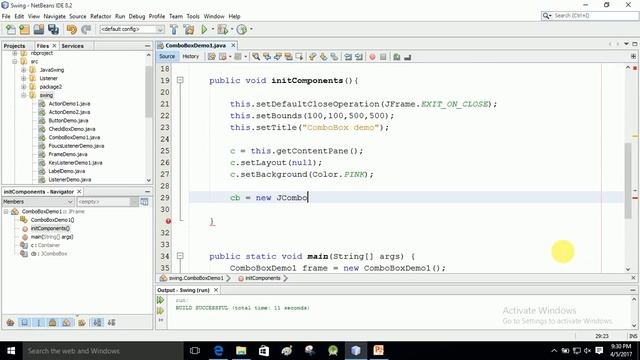Screen dimensions: 640x360
Task: Open the Windows Store taskbar icon
Action: point(264,351)
